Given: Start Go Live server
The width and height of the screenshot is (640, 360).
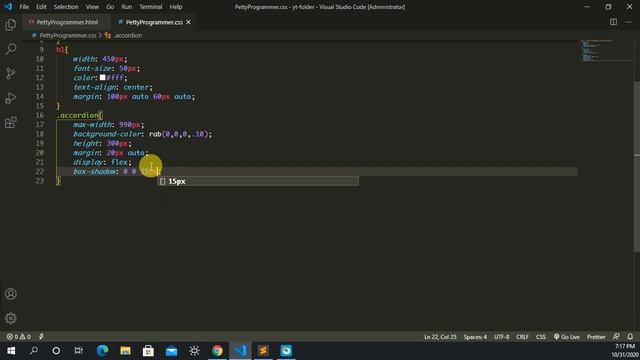Looking at the screenshot, I should tap(567, 337).
